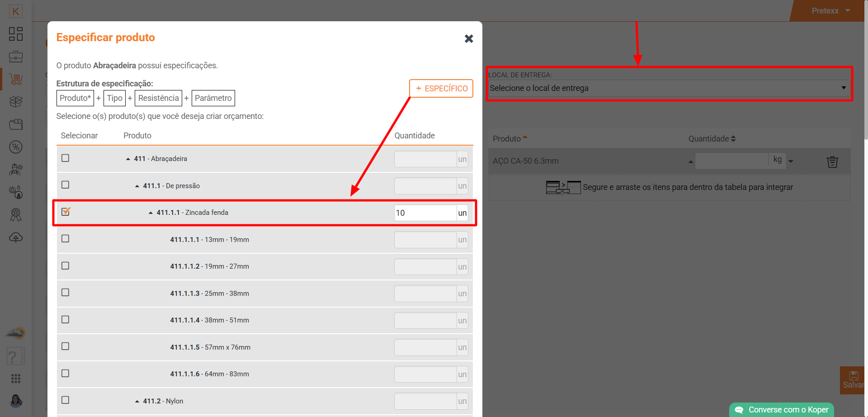Collapse the 411.1 - De pressão node

(x=137, y=186)
